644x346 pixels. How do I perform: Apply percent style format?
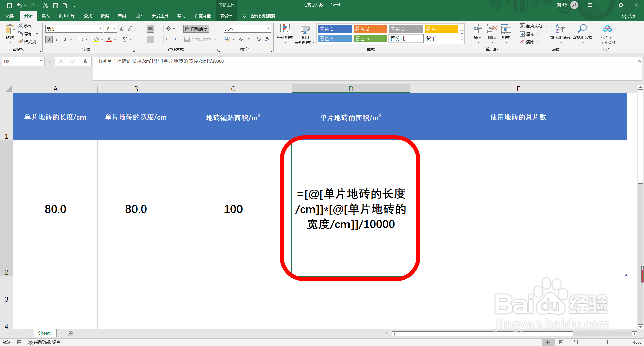click(x=241, y=39)
